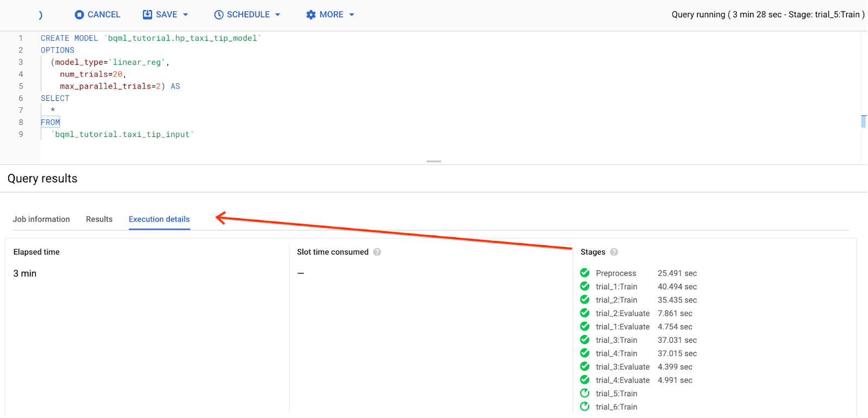Click help icon next to Slot time consumed
This screenshot has width=868, height=418.
(377, 252)
